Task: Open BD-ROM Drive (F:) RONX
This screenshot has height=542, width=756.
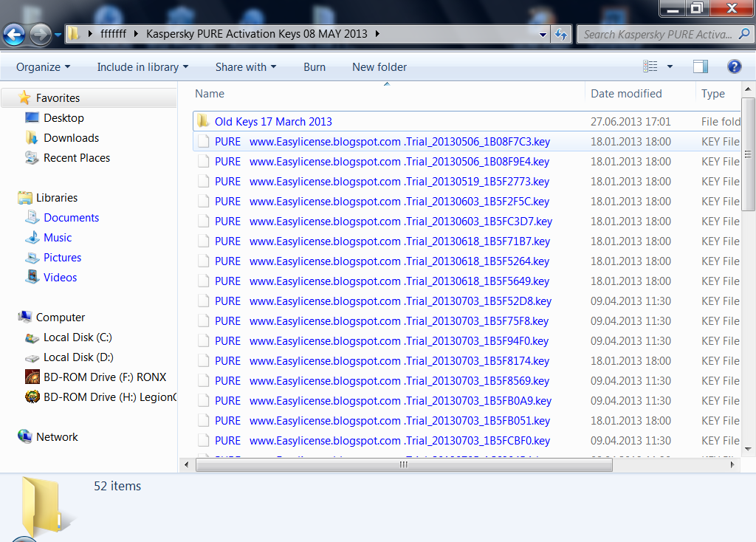Action: [x=105, y=377]
